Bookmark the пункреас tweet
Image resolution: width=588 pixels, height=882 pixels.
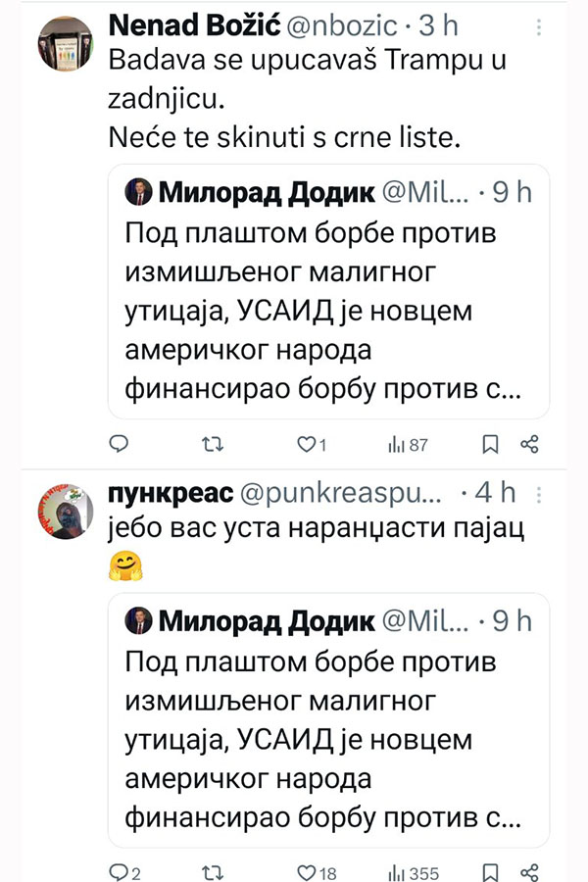(491, 872)
